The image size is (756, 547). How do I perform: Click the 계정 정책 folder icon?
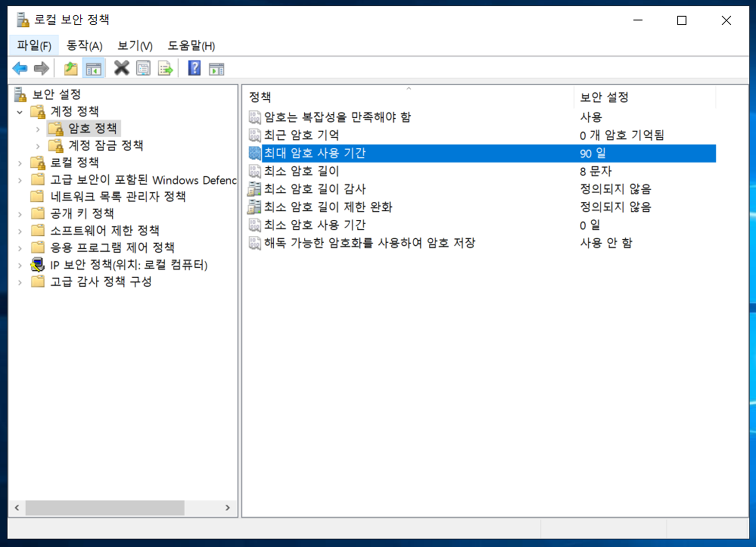38,111
